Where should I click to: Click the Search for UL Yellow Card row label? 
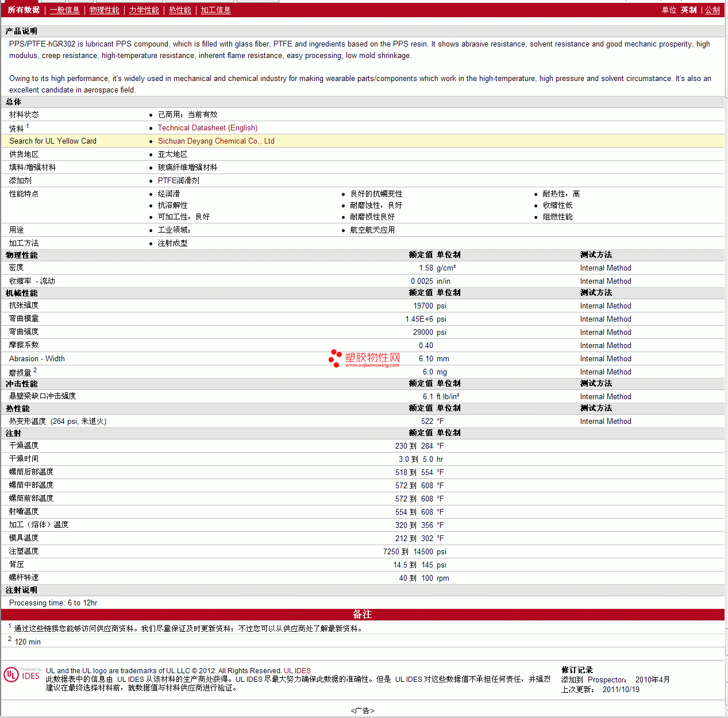coord(53,141)
